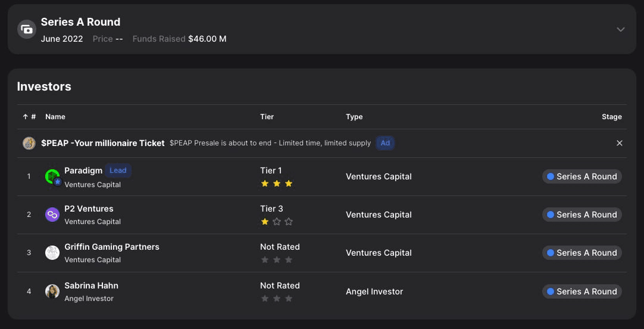Sort by the Type column header
Viewport: 644px width, 329px height.
(354, 117)
